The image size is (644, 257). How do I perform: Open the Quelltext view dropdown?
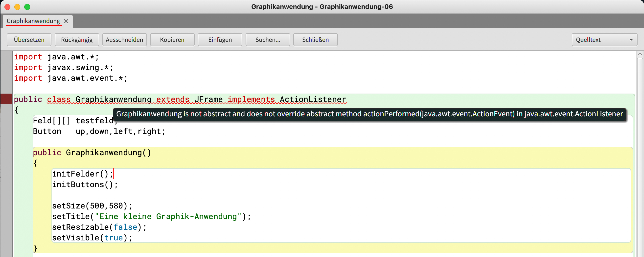(x=604, y=40)
